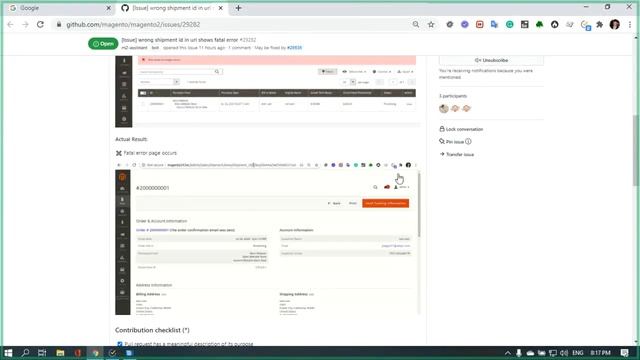
Task: Show hidden system tray icons
Action: pos(507,353)
